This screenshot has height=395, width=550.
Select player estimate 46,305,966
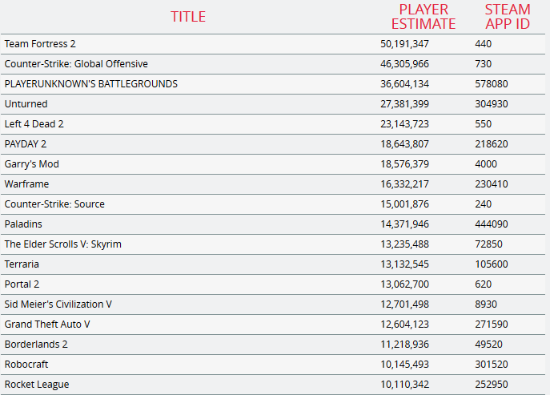(x=404, y=64)
